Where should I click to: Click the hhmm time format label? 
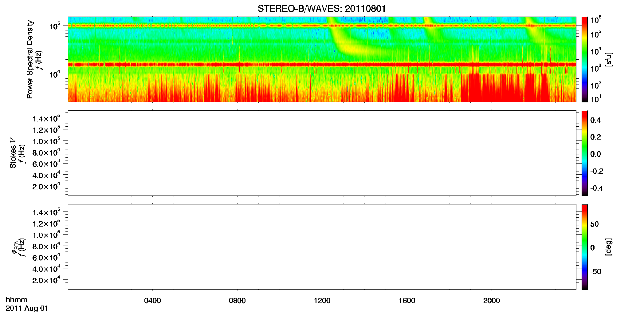(17, 300)
